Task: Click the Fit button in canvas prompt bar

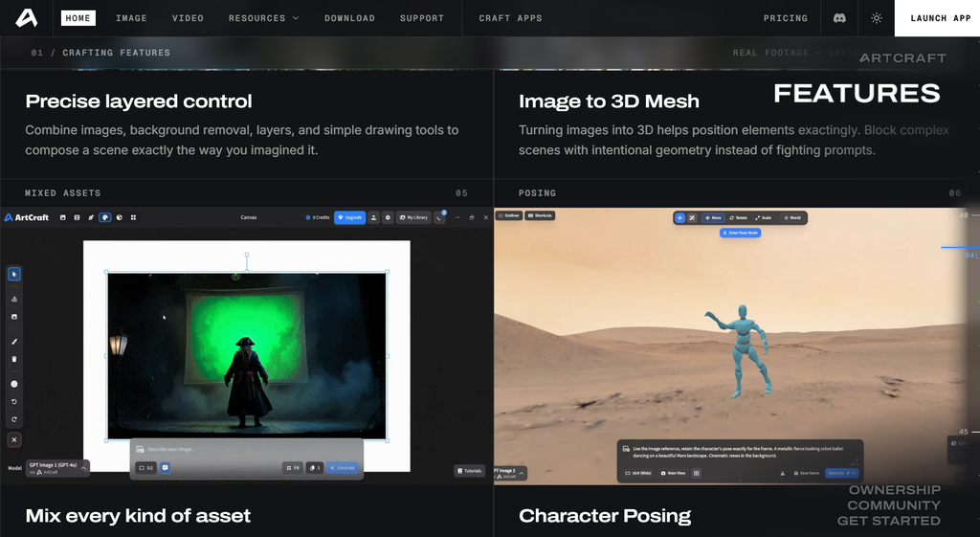Action: click(x=293, y=468)
